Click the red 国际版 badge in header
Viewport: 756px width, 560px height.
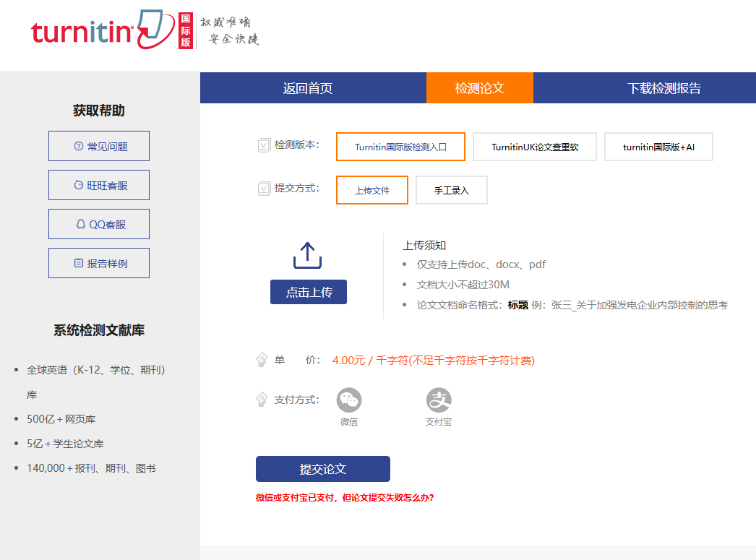click(186, 30)
